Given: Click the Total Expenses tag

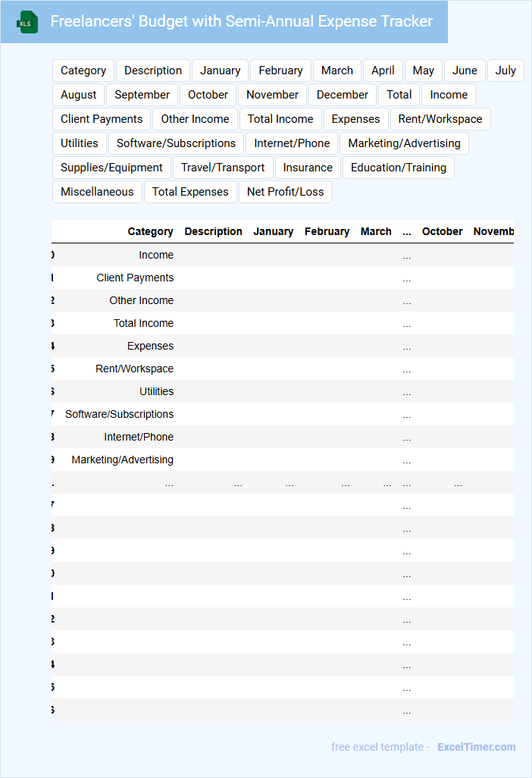Looking at the screenshot, I should (x=190, y=192).
